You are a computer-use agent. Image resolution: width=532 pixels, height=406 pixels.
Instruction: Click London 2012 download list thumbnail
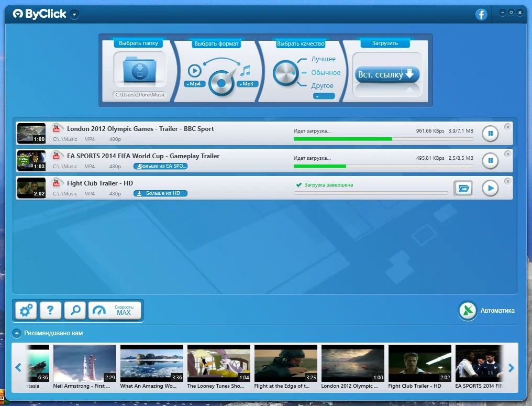(31, 134)
